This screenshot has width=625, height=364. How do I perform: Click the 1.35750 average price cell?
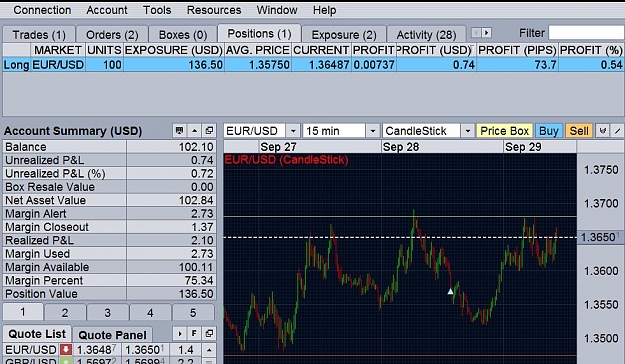tap(258, 65)
